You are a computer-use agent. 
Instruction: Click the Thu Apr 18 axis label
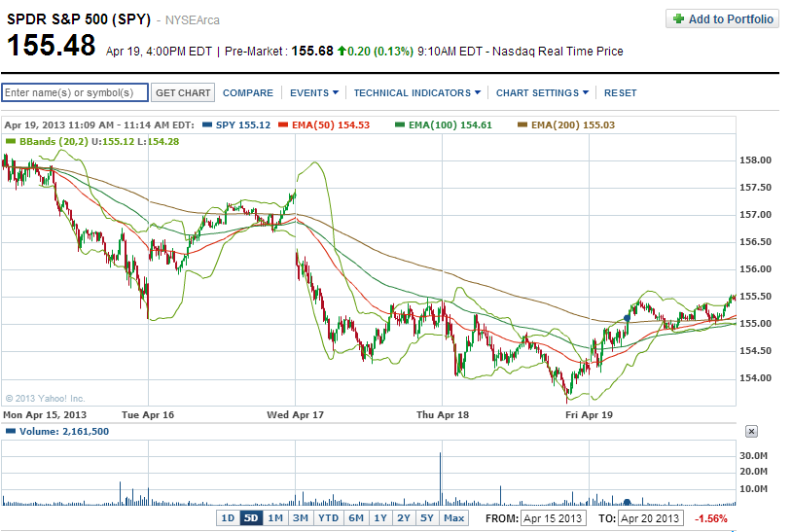443,415
